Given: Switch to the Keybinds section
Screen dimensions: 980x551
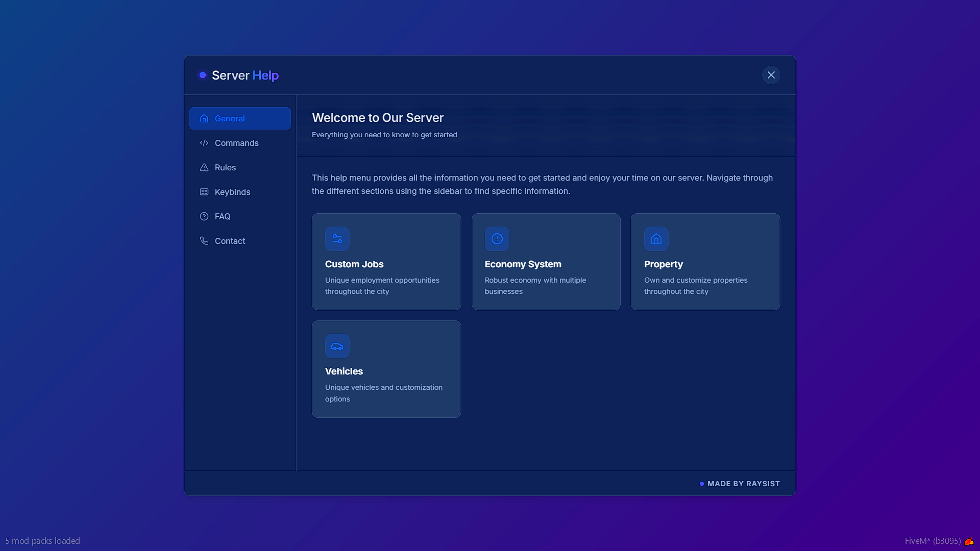Looking at the screenshot, I should tap(240, 192).
